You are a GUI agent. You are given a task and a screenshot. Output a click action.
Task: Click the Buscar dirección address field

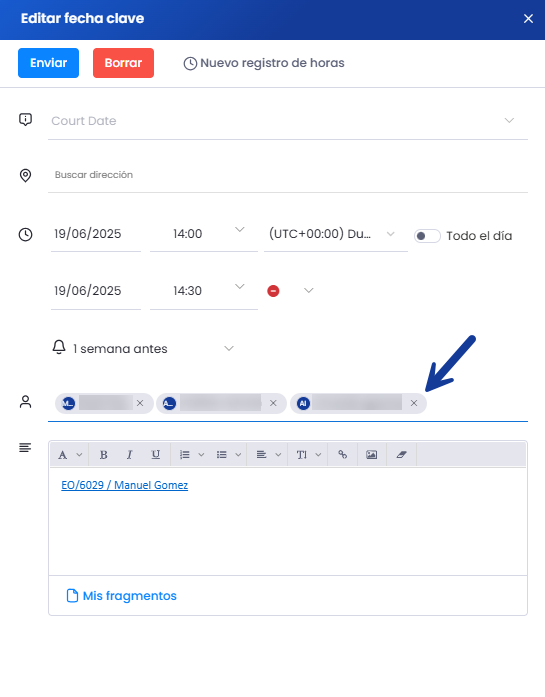(288, 175)
